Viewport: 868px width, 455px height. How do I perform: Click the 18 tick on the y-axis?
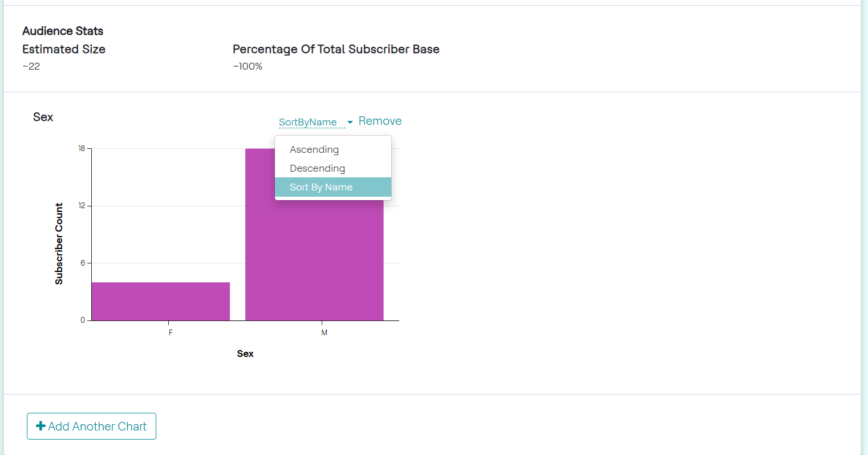tap(82, 149)
